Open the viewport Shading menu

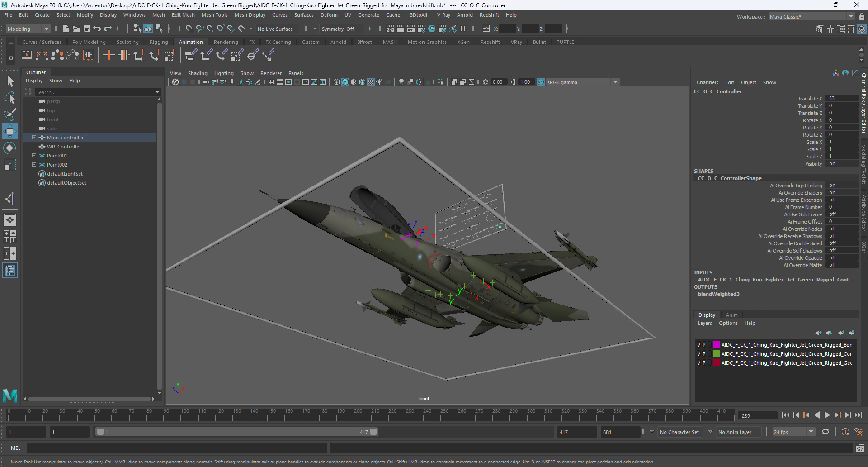click(198, 73)
